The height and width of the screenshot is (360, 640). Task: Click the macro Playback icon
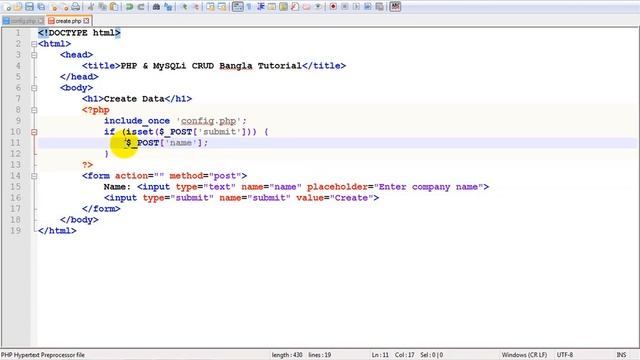(356, 7)
